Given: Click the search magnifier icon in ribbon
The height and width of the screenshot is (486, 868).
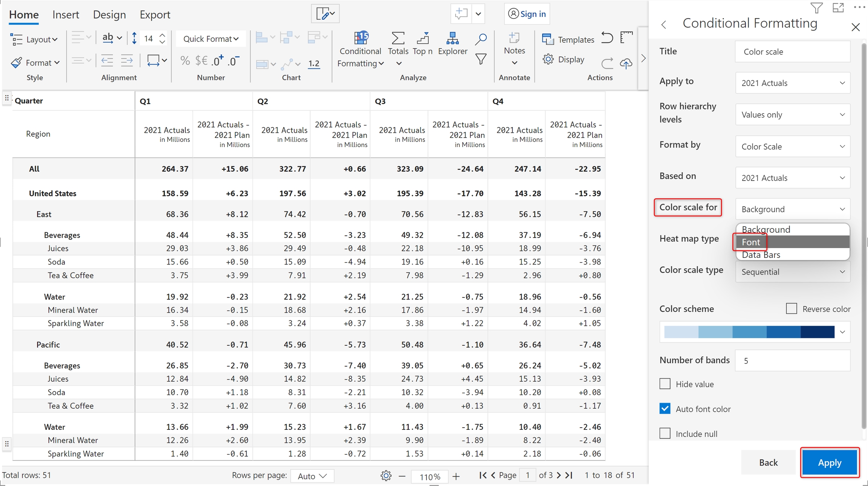Looking at the screenshot, I should tap(481, 39).
